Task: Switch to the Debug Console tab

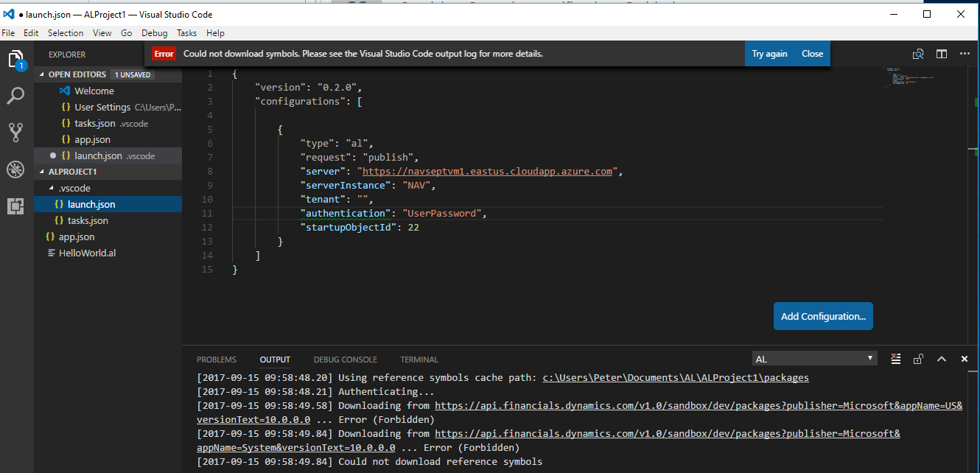Action: (x=346, y=360)
